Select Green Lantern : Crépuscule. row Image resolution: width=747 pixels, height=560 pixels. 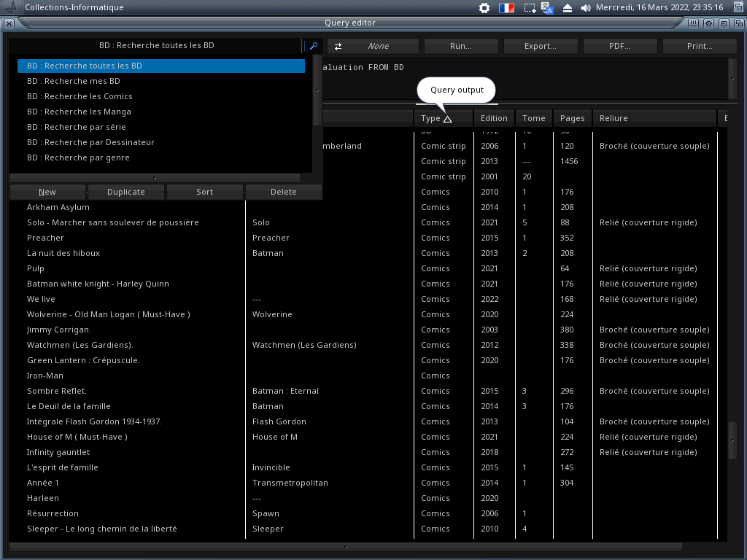tap(368, 360)
